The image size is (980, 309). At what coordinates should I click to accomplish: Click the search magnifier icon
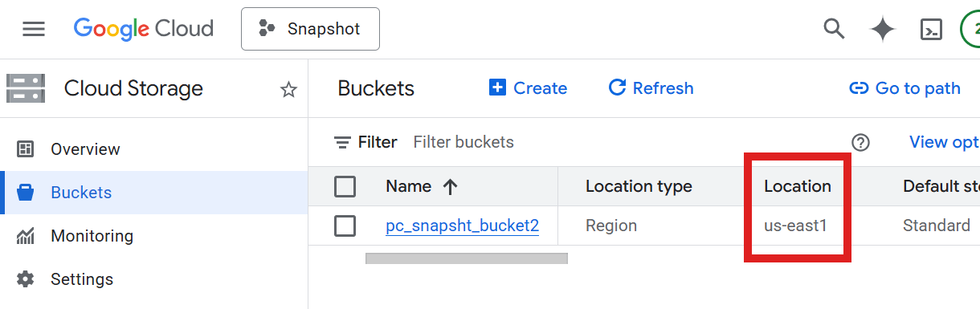(835, 29)
